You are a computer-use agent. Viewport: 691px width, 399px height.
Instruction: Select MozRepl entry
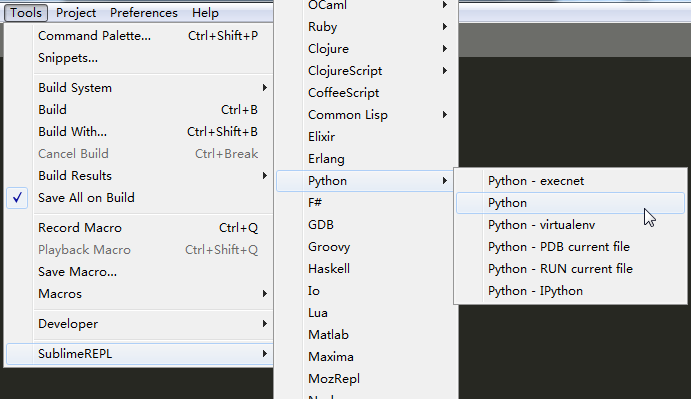coord(366,379)
